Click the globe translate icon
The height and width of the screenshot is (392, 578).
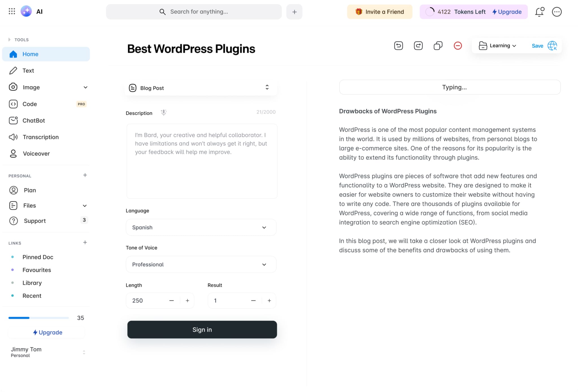pos(552,46)
